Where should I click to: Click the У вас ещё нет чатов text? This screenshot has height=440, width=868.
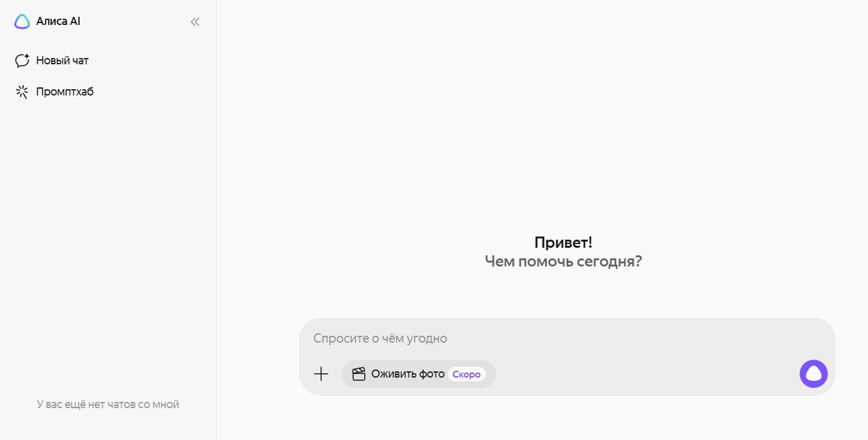(108, 404)
